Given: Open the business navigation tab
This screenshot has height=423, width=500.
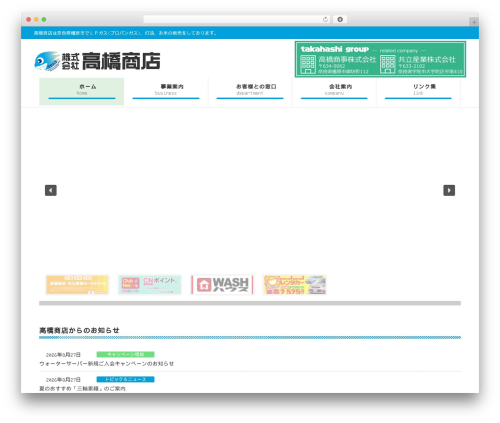Looking at the screenshot, I should click(166, 91).
